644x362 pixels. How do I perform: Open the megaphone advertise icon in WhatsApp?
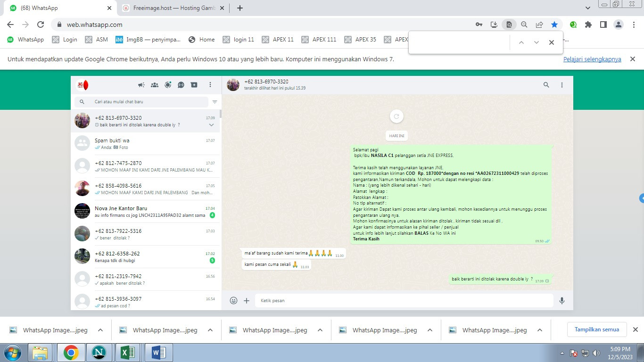click(141, 85)
